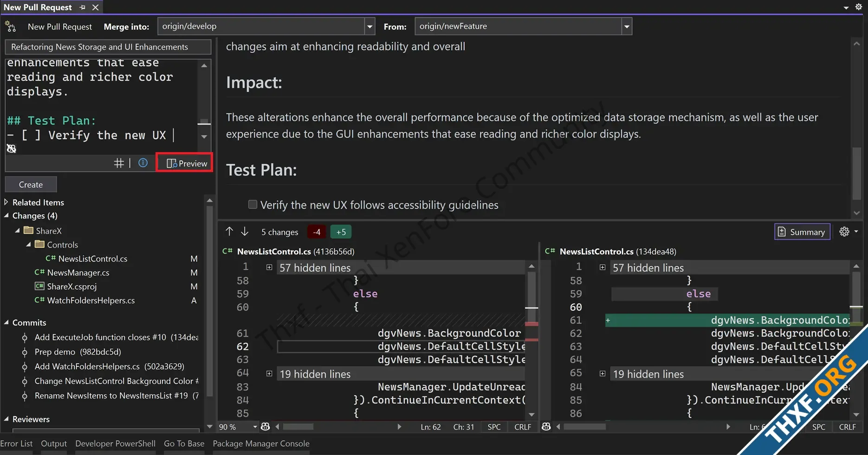
Task: Click the added line plus marker at line 61
Action: (608, 320)
